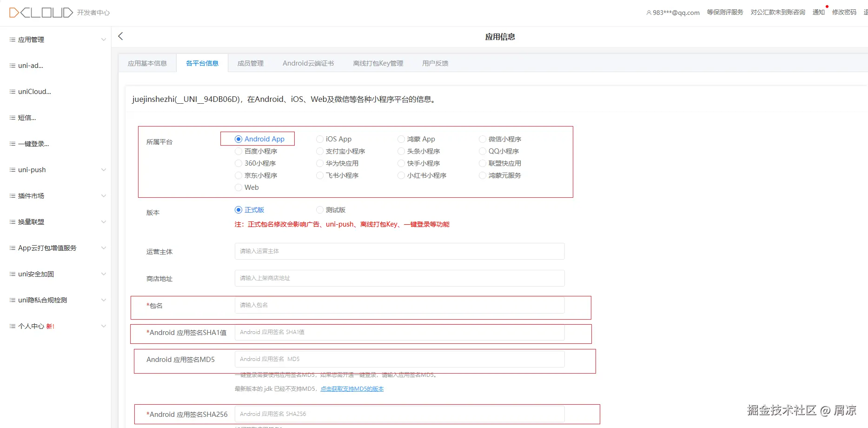This screenshot has width=868, height=428.
Task: Choose the 鸿蒙 App radio option
Action: pyautogui.click(x=401, y=139)
